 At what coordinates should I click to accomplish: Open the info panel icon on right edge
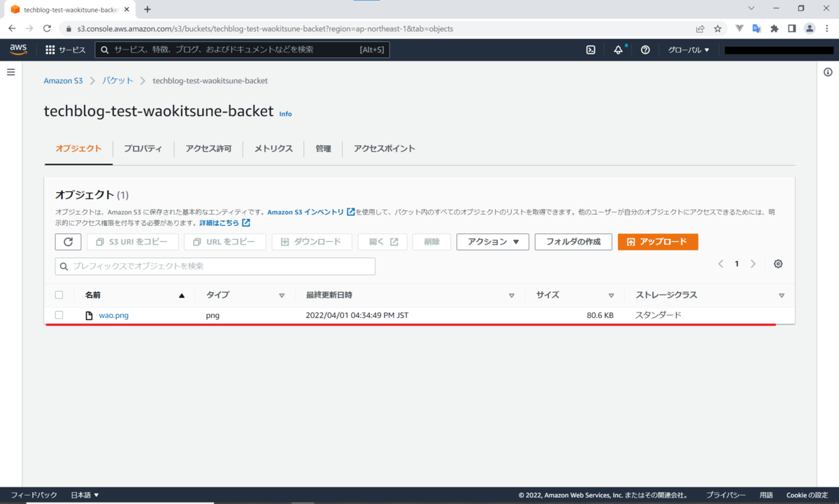point(828,72)
